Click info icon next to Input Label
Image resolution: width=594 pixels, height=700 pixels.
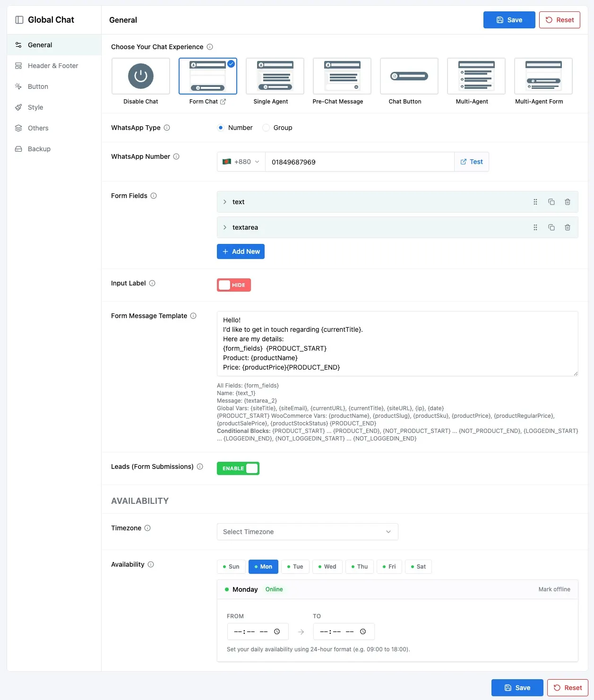[152, 283]
